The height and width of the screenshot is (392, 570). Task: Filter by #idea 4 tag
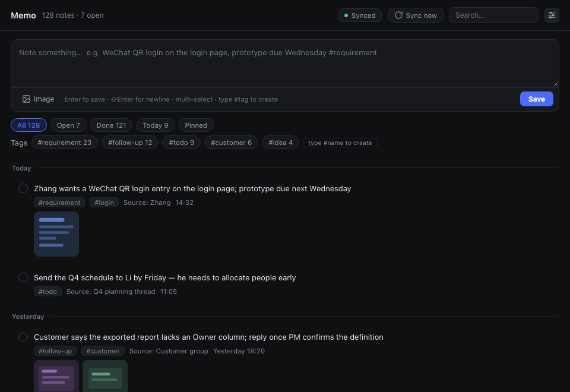(x=280, y=143)
